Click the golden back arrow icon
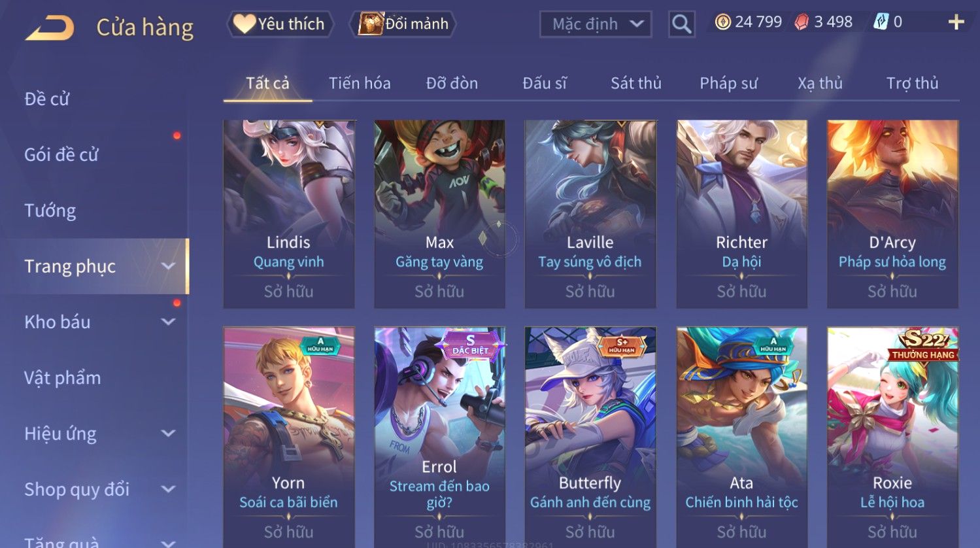This screenshot has height=548, width=980. (50, 28)
